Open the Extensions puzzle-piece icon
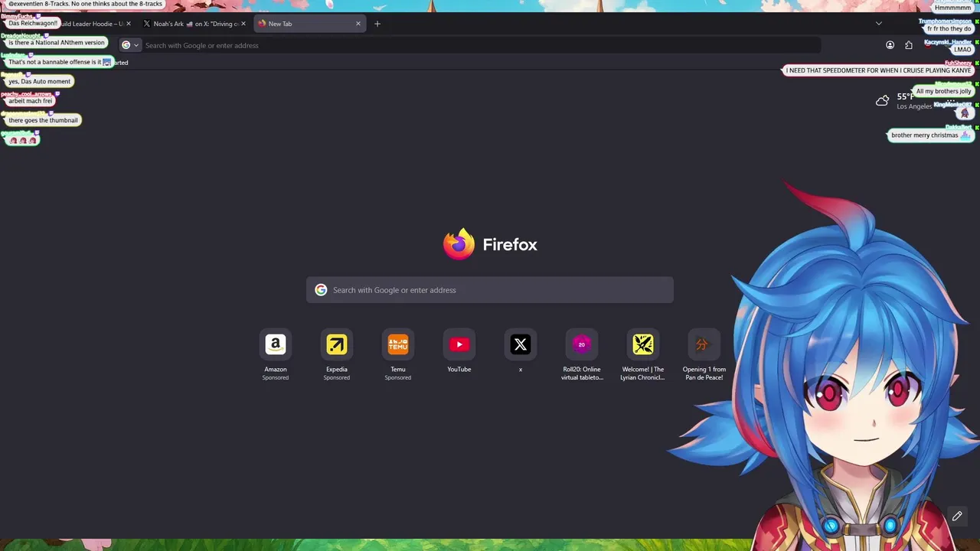 click(x=909, y=45)
